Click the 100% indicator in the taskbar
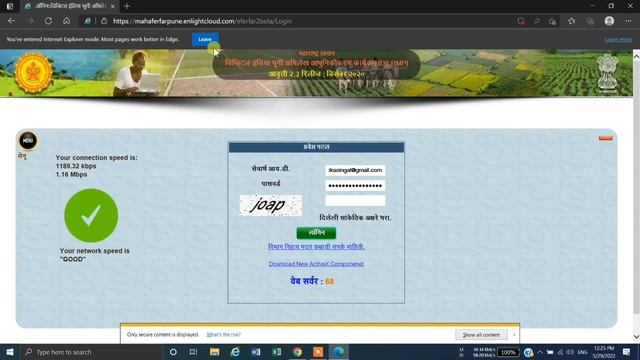 click(x=508, y=352)
